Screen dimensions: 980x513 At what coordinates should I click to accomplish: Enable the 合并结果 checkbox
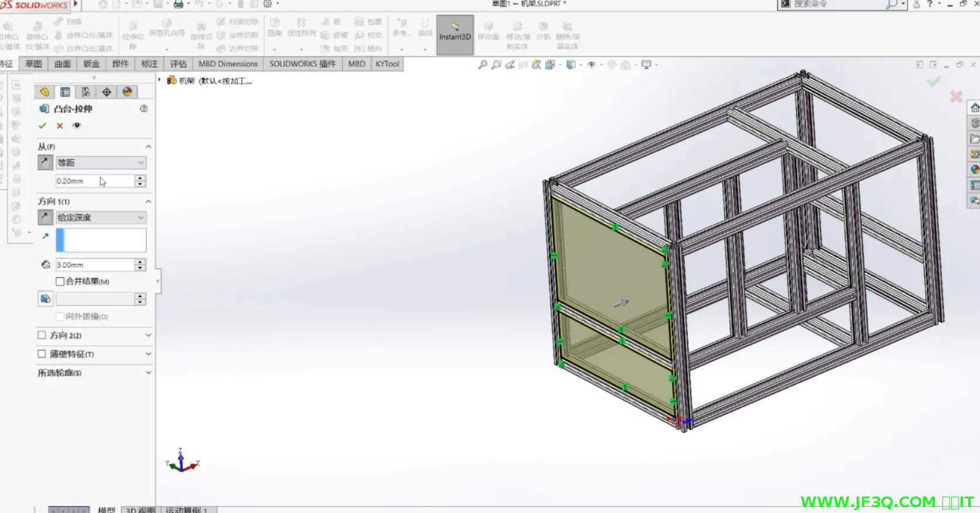pos(60,282)
